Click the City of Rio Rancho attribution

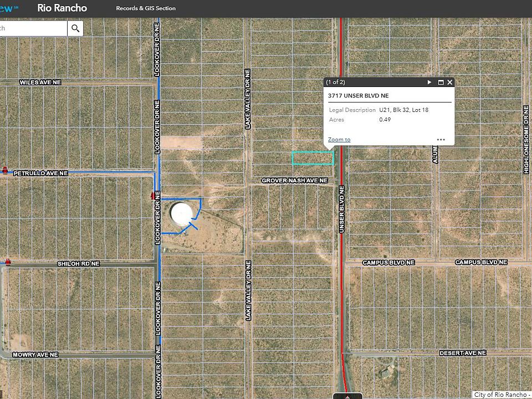click(502, 395)
